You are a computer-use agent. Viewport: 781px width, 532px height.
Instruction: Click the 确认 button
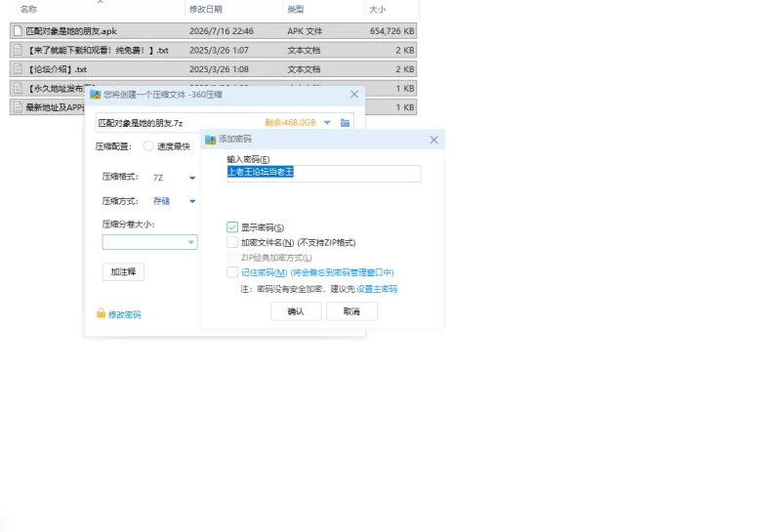296,311
